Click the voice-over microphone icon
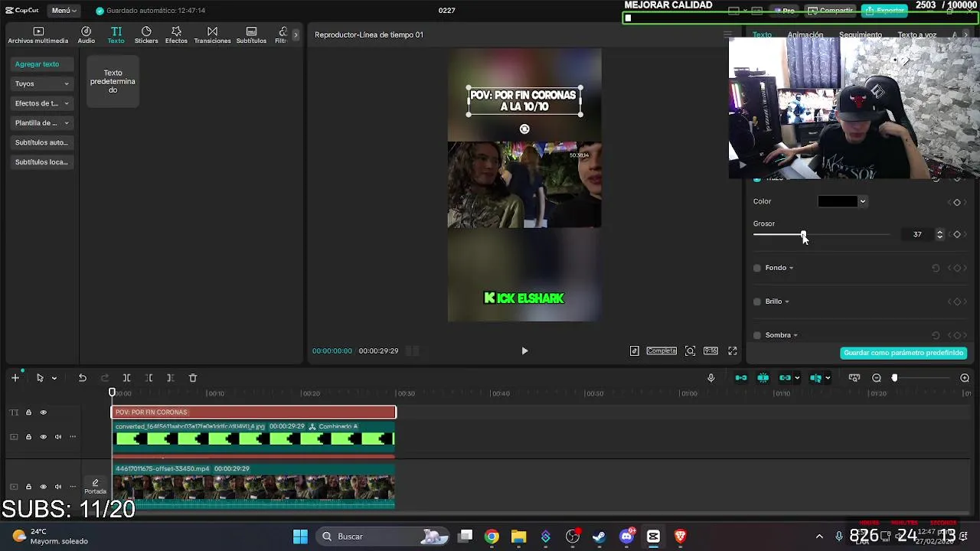Screen dimensions: 980x551 point(710,378)
